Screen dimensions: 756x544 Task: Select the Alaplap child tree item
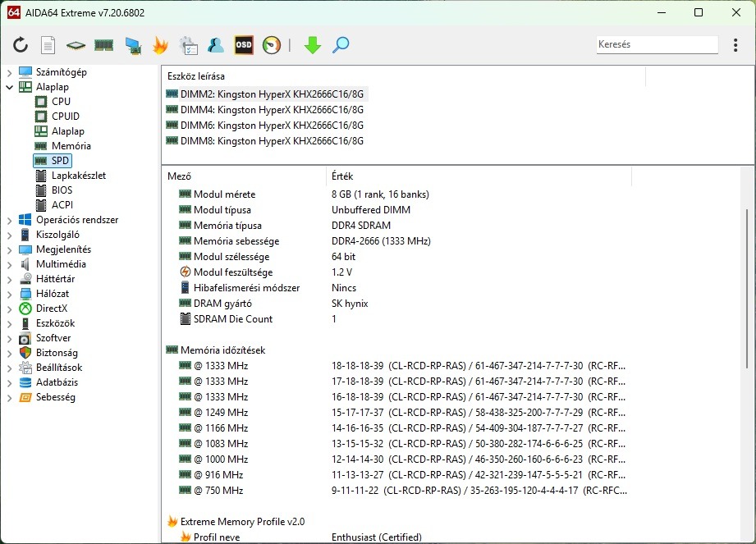67,131
